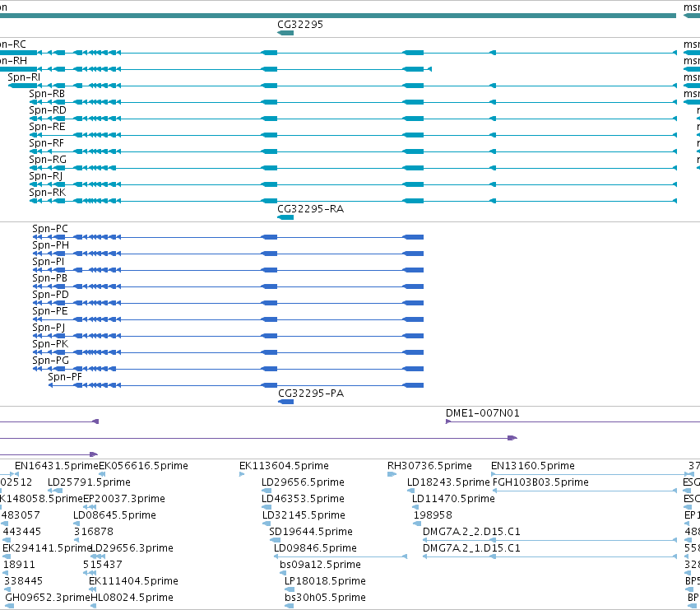This screenshot has width=700, height=610.
Task: Click the Spn-PH protein label
Action: (50, 245)
